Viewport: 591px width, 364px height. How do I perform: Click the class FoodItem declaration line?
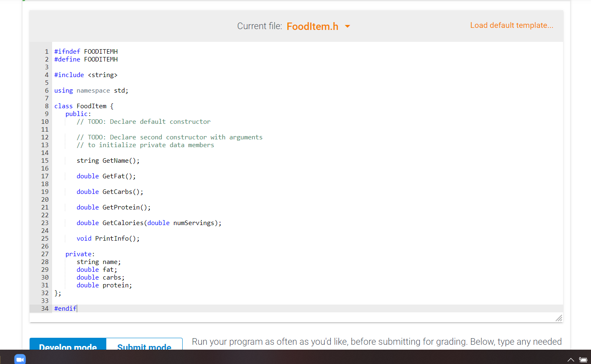[83, 106]
